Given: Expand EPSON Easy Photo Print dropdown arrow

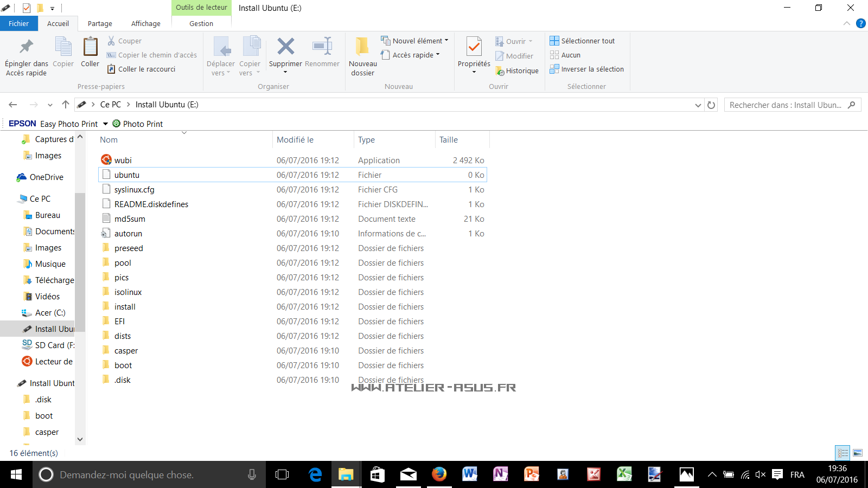Looking at the screenshot, I should click(105, 124).
